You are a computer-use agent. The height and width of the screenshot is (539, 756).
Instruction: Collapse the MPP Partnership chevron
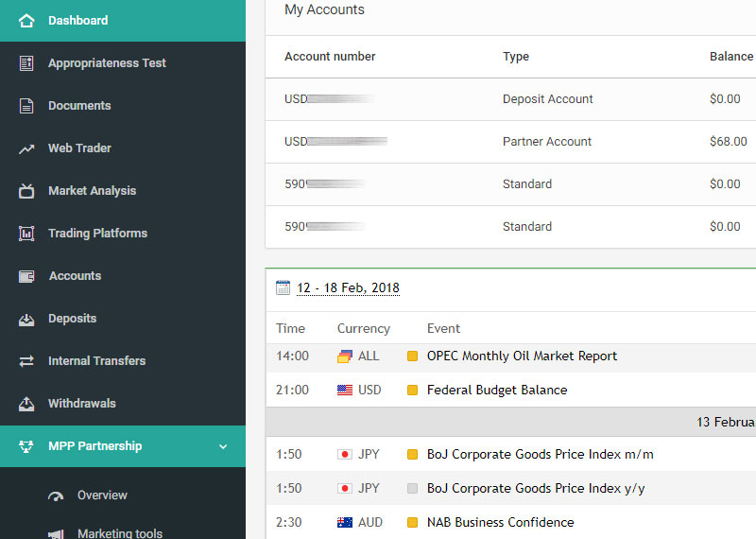click(x=223, y=446)
